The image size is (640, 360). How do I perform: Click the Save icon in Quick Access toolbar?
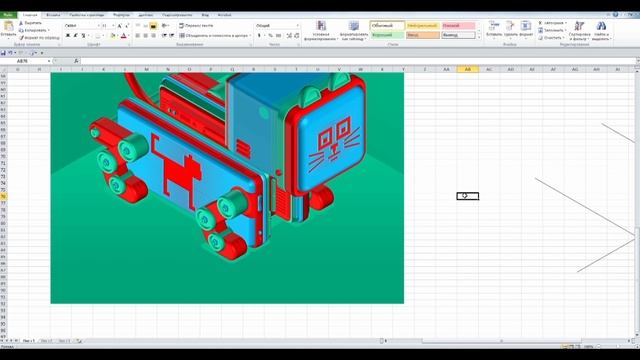(3, 53)
